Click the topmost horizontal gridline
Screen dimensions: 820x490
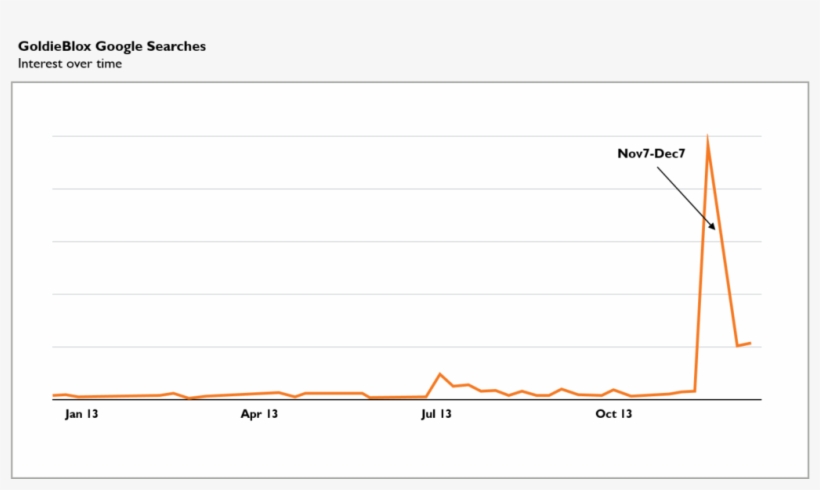click(x=400, y=136)
